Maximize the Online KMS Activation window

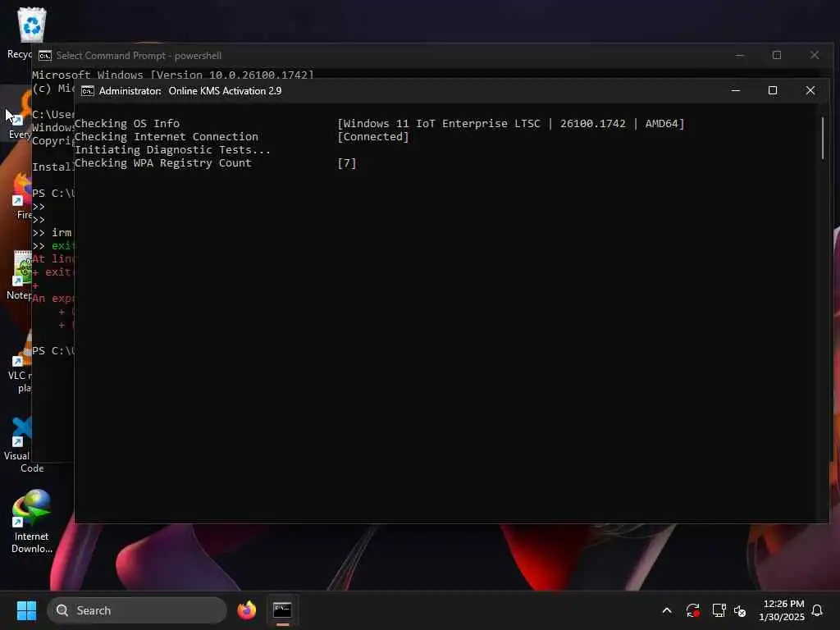[773, 90]
